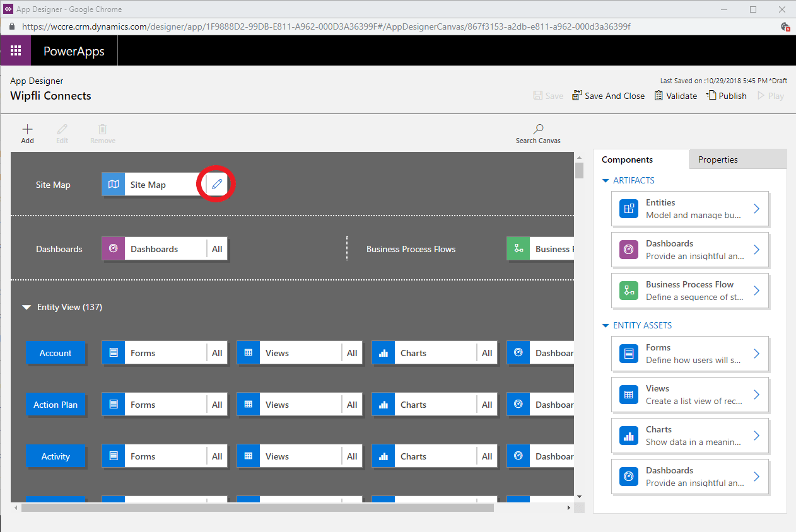Viewport: 796px width, 532px height.
Task: Collapse the ENTITY ASSETS section
Action: [x=606, y=326]
